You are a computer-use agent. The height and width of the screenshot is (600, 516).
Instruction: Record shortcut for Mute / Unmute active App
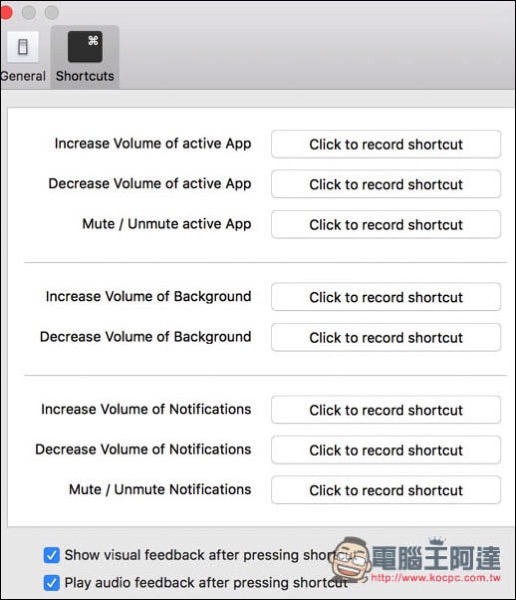tap(386, 225)
